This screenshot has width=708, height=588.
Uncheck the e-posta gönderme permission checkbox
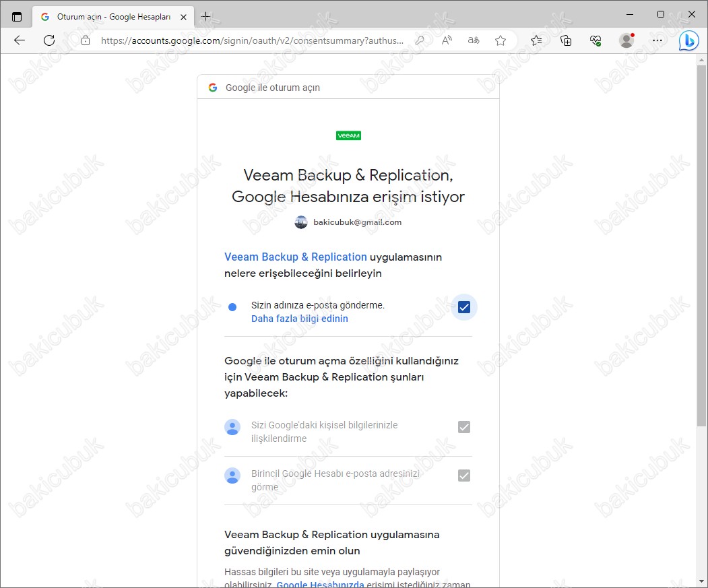coord(464,307)
